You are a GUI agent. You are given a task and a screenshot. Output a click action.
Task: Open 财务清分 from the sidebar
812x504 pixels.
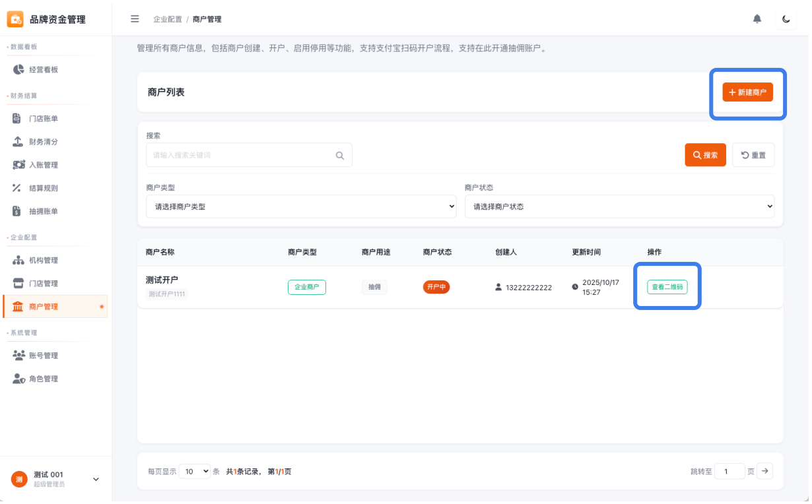coord(44,142)
